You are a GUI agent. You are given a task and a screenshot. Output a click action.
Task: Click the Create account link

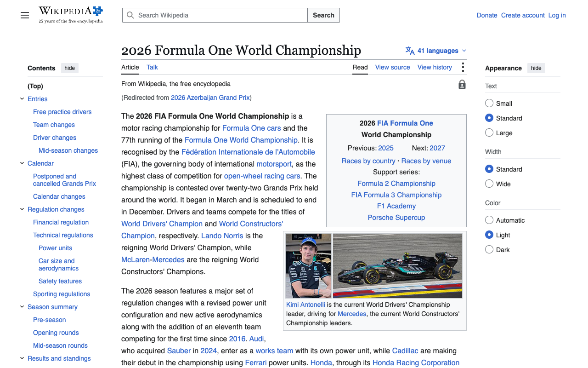(x=523, y=15)
